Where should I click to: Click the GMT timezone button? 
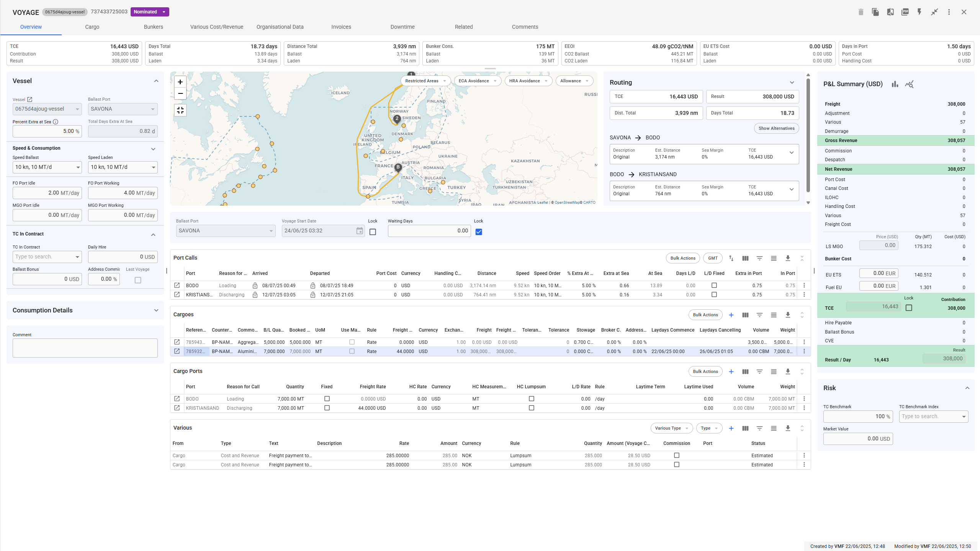click(713, 258)
